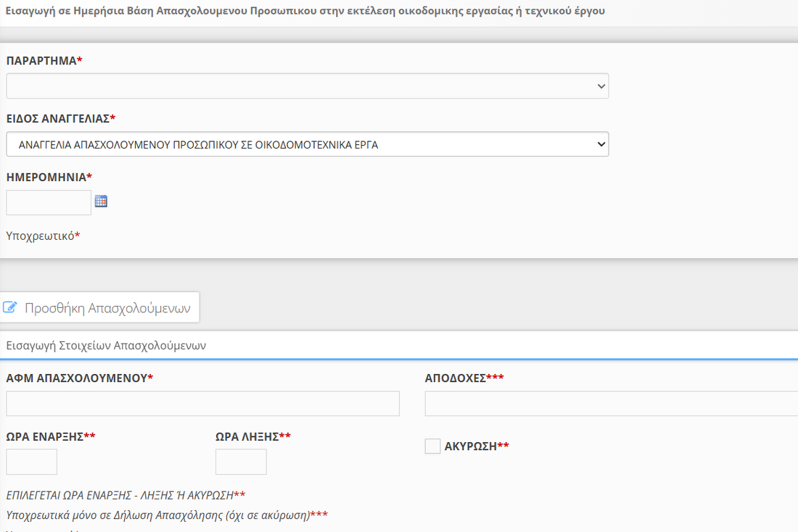The height and width of the screenshot is (532, 798).
Task: Click the ΕΙΔΟΣ ΑΝΑΓΓΕΛΙΑΣ field label
Action: (x=57, y=118)
